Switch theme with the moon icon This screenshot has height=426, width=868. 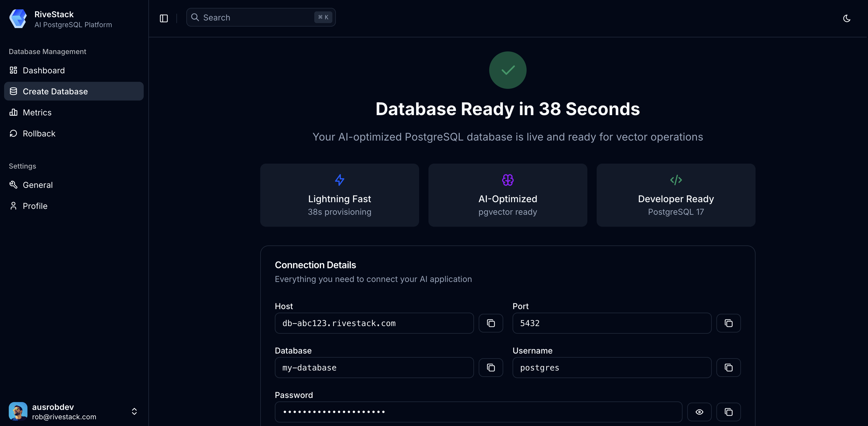tap(846, 18)
